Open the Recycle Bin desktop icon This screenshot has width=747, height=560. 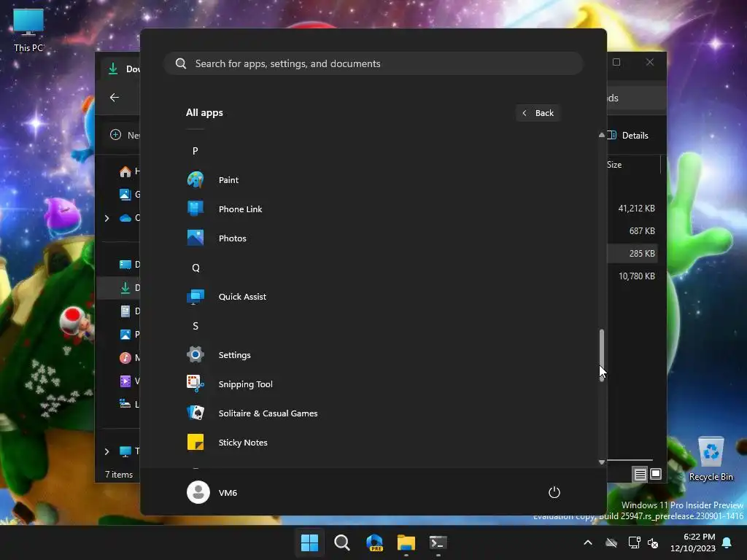coord(711,459)
